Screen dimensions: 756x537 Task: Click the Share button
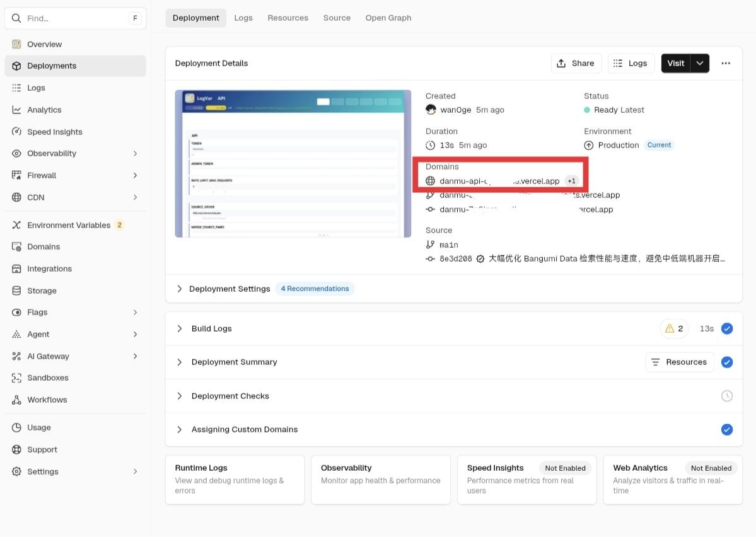[576, 63]
